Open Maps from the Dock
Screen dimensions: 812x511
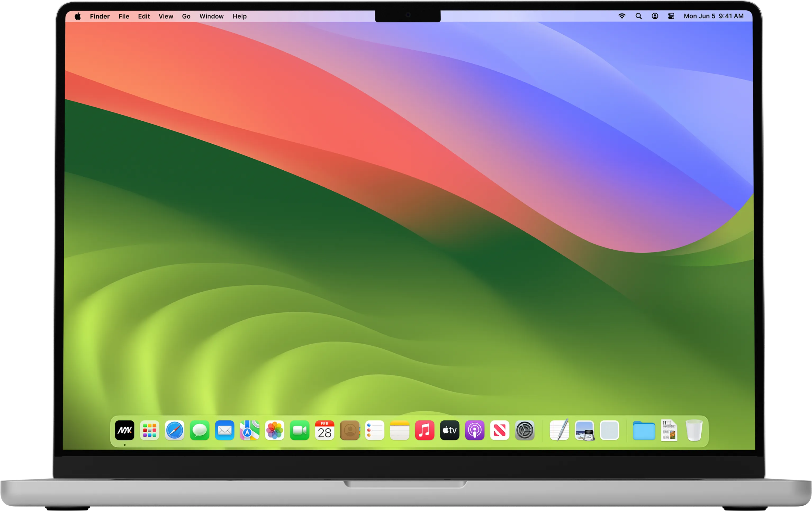pos(250,430)
